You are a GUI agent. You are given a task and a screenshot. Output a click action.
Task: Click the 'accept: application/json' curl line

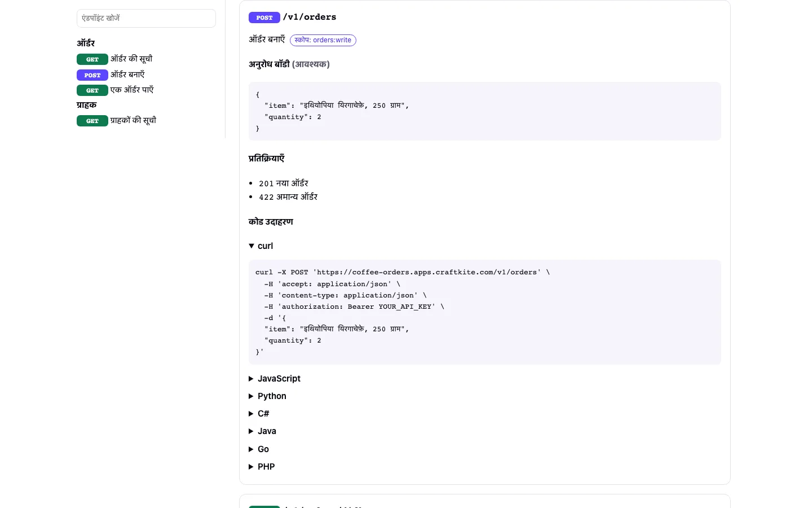(332, 284)
